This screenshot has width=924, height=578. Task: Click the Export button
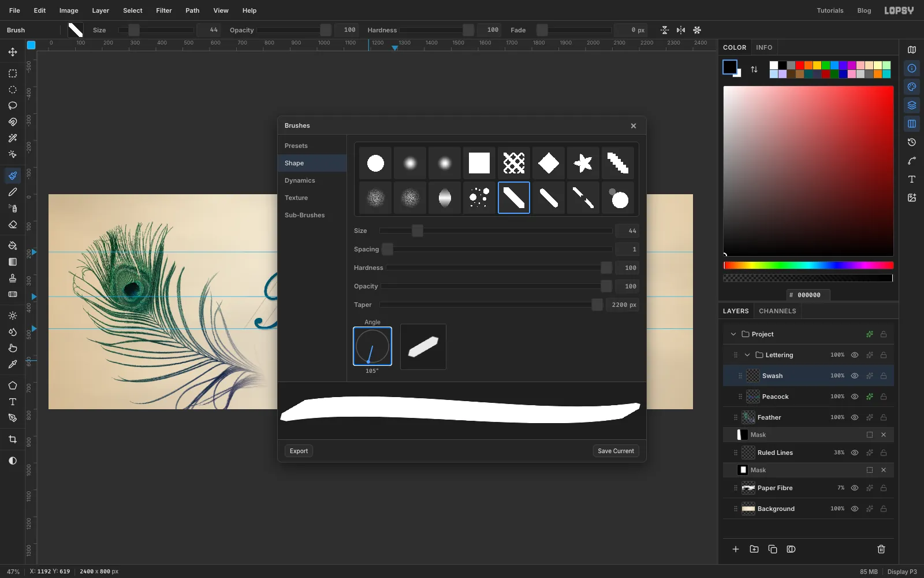(x=299, y=451)
